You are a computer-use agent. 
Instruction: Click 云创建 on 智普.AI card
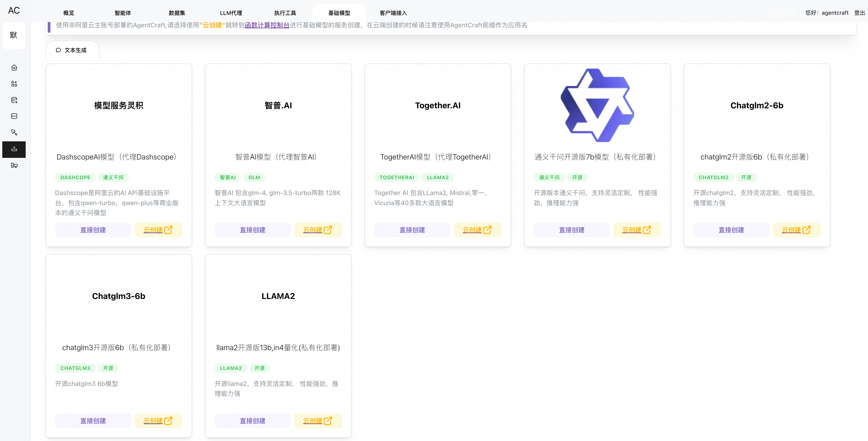[x=318, y=230]
